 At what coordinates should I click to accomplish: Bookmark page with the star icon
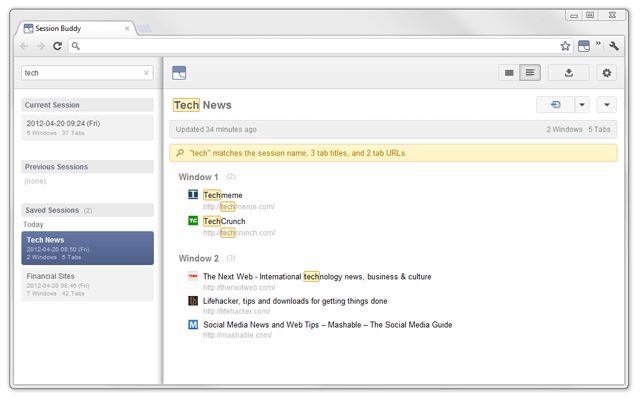565,46
